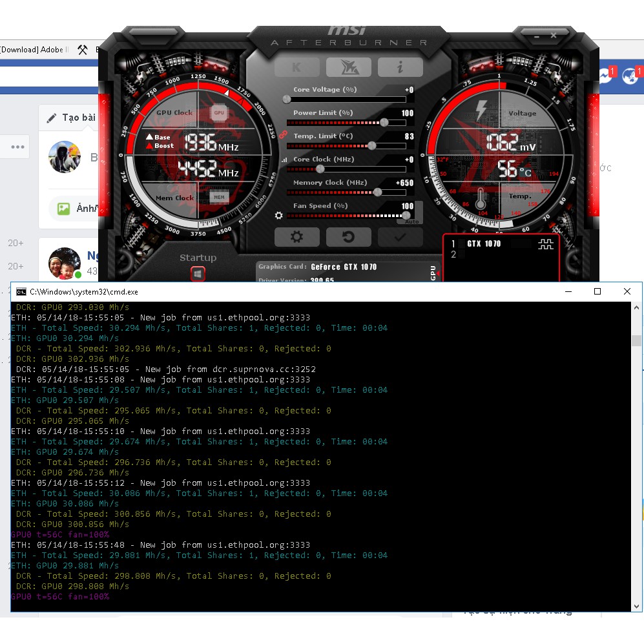Open the Kombustor stress test (K) button
This screenshot has width=644, height=644.
(296, 67)
